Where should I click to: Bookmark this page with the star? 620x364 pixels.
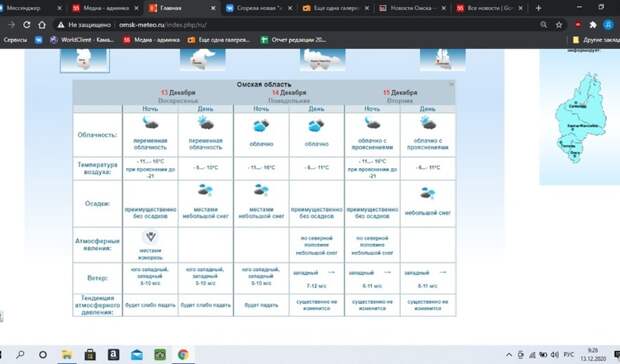pyautogui.click(x=559, y=25)
